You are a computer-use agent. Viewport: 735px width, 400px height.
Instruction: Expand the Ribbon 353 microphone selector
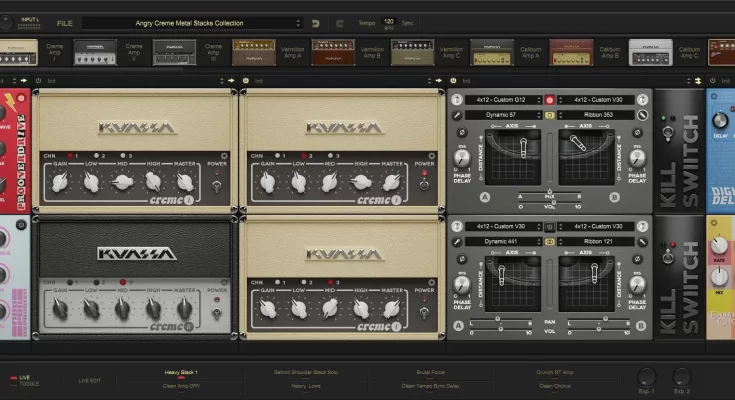pyautogui.click(x=599, y=115)
